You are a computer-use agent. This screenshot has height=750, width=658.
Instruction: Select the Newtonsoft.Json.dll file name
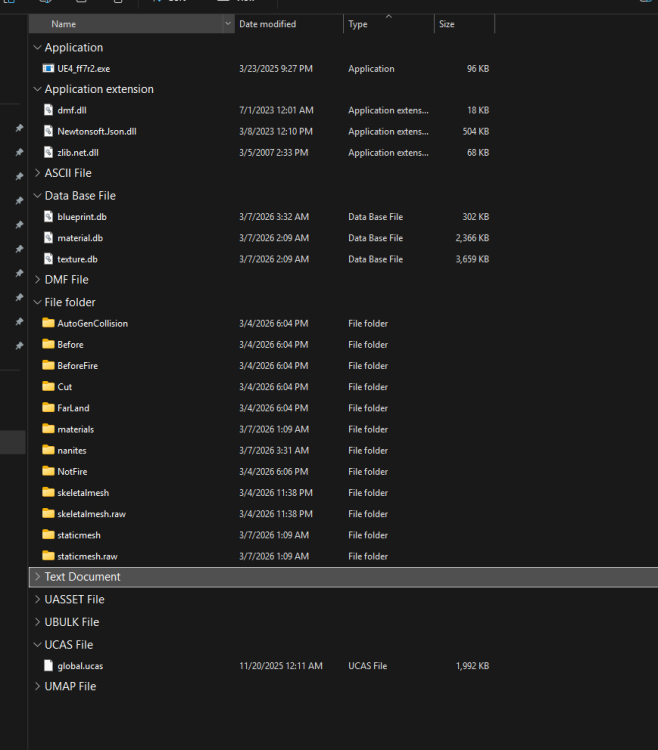pyautogui.click(x=97, y=131)
